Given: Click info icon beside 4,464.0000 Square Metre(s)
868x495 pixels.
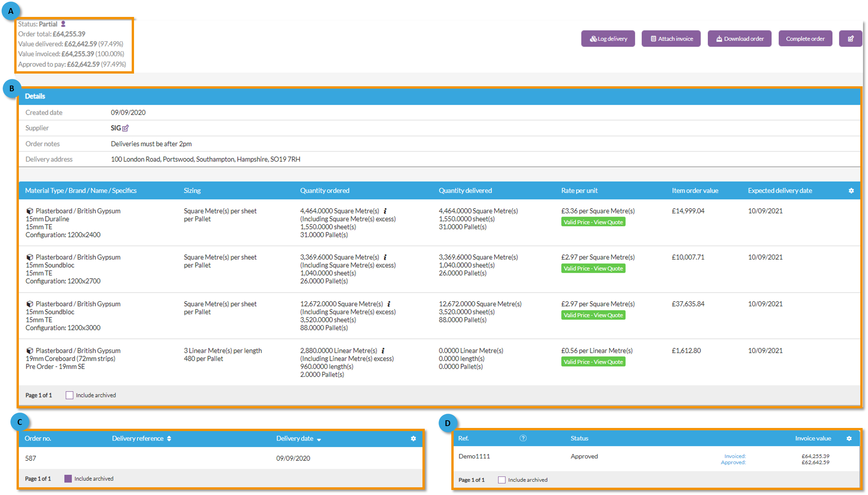Looking at the screenshot, I should [385, 211].
